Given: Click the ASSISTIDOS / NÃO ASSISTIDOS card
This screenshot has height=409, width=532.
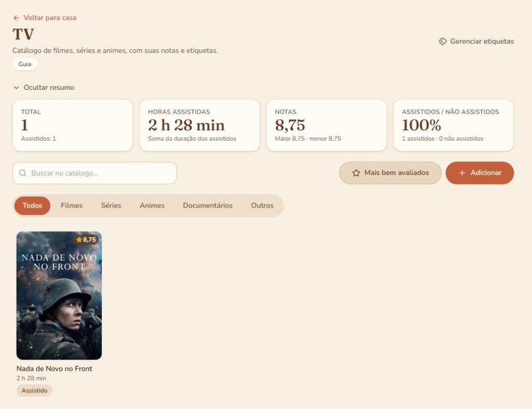Looking at the screenshot, I should pos(454,126).
